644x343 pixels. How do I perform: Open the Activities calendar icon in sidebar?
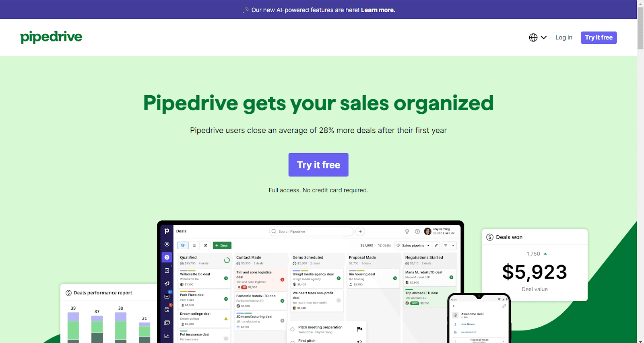(167, 310)
